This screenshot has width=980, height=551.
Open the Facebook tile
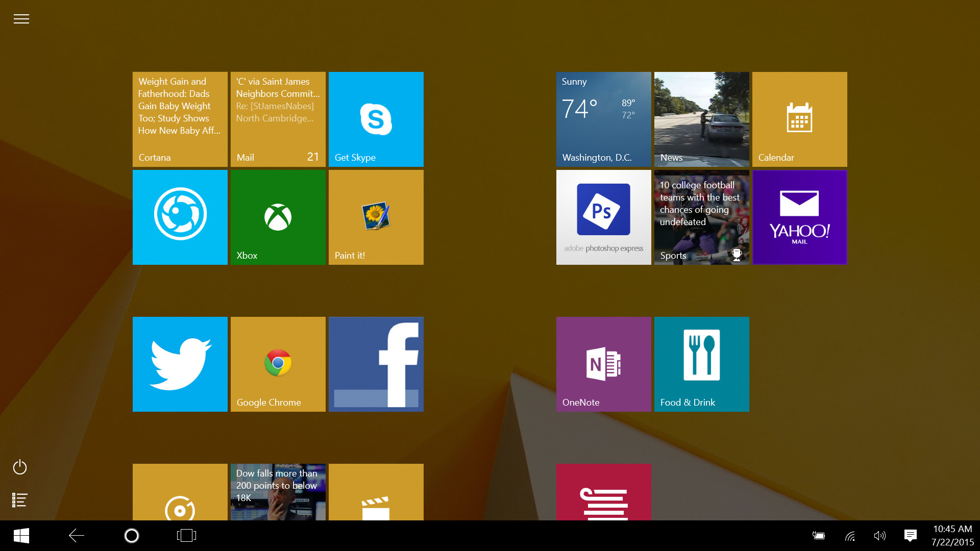(376, 364)
